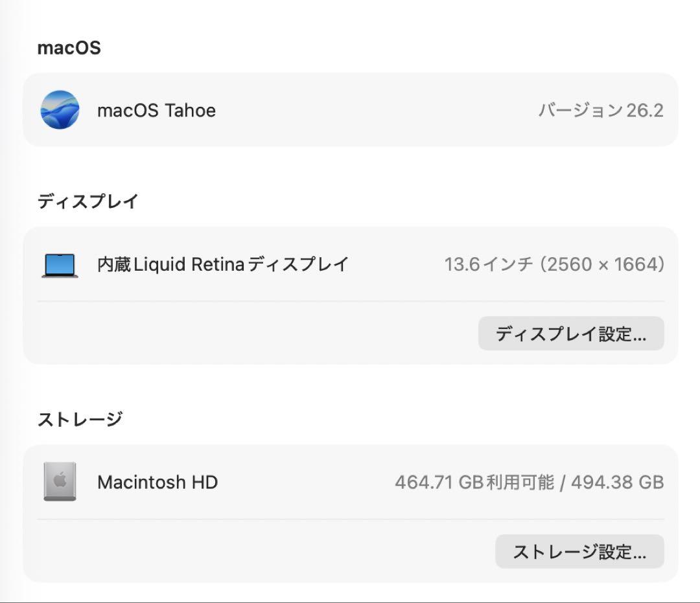This screenshot has width=700, height=603.
Task: Click the macOS Tahoe label
Action: point(157,110)
